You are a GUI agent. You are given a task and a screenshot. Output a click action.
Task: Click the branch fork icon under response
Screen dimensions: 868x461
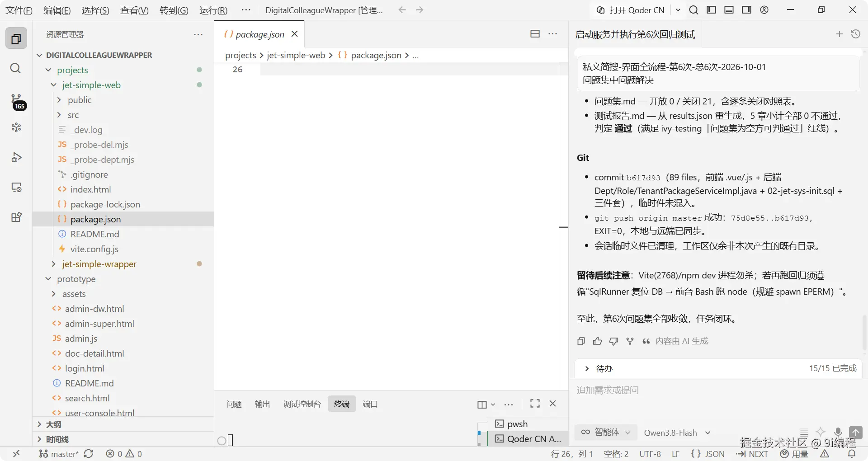click(630, 341)
